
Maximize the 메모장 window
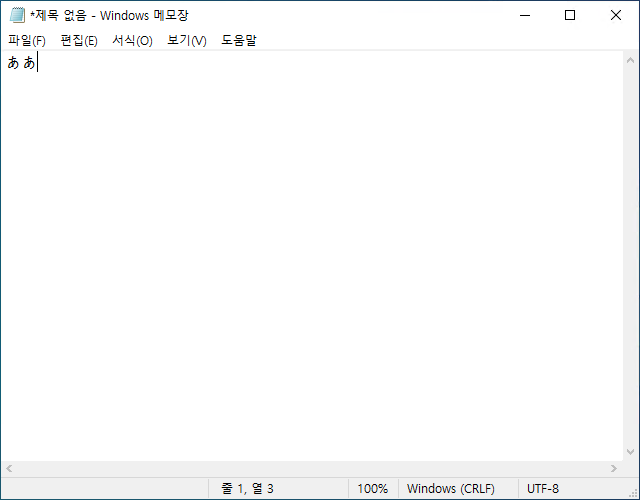click(x=570, y=16)
